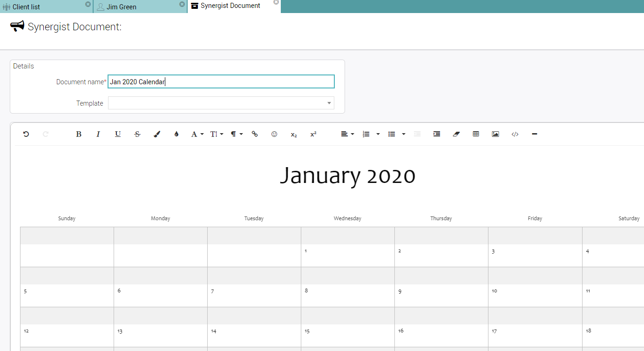
Task: Toggle strikethrough formatting
Action: coord(137,134)
